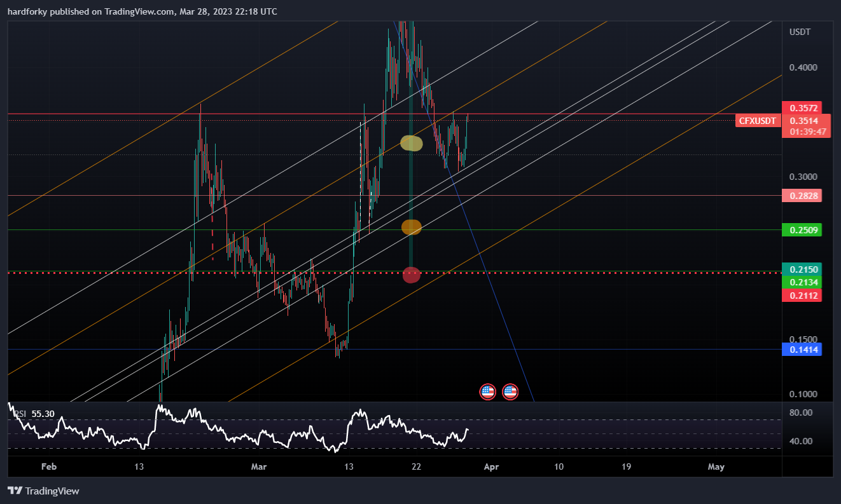
Task: Click the 0.3572 red price label
Action: click(802, 108)
